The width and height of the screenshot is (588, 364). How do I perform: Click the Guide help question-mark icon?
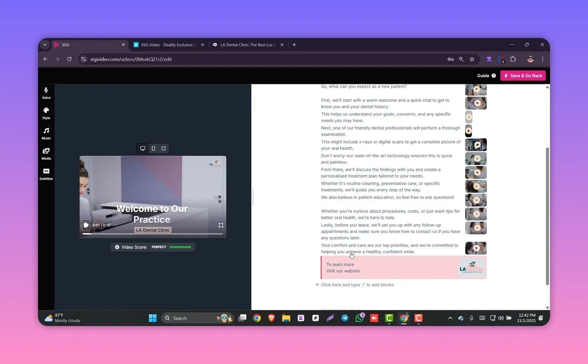pyautogui.click(x=494, y=76)
